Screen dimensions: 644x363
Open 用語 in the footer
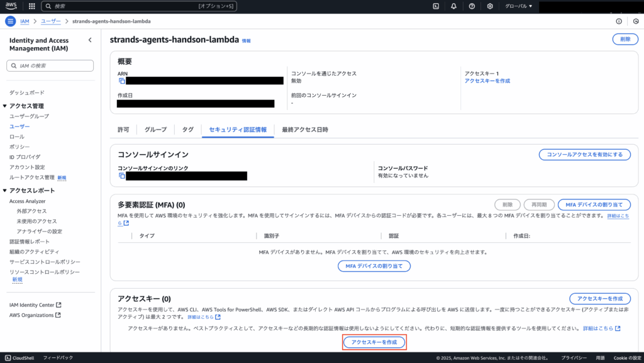pyautogui.click(x=600, y=358)
